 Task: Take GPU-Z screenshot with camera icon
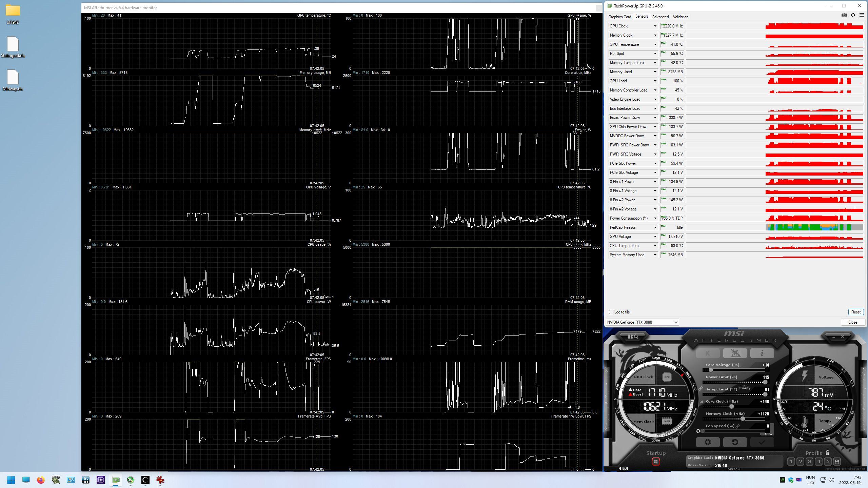pyautogui.click(x=844, y=15)
